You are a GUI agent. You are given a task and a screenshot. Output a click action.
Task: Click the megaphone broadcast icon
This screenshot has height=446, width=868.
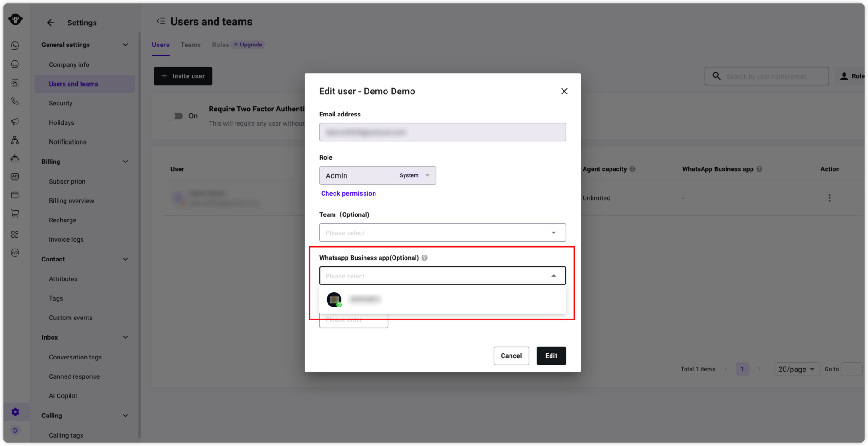click(15, 122)
